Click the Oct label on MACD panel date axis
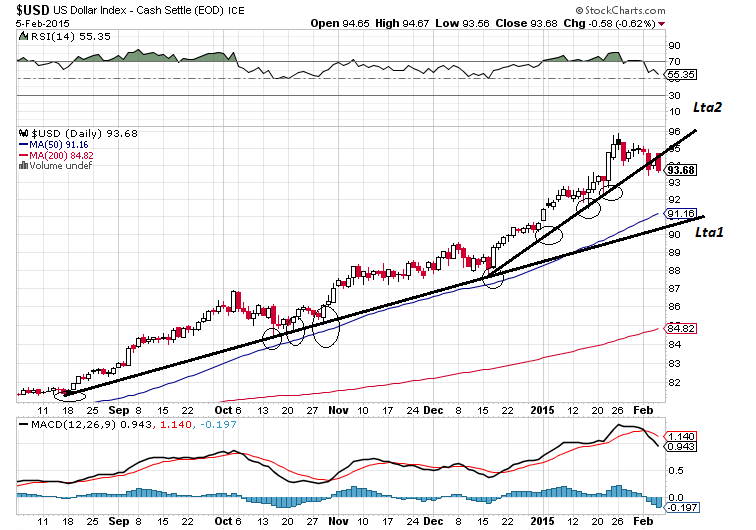The width and height of the screenshot is (756, 530). 223,521
